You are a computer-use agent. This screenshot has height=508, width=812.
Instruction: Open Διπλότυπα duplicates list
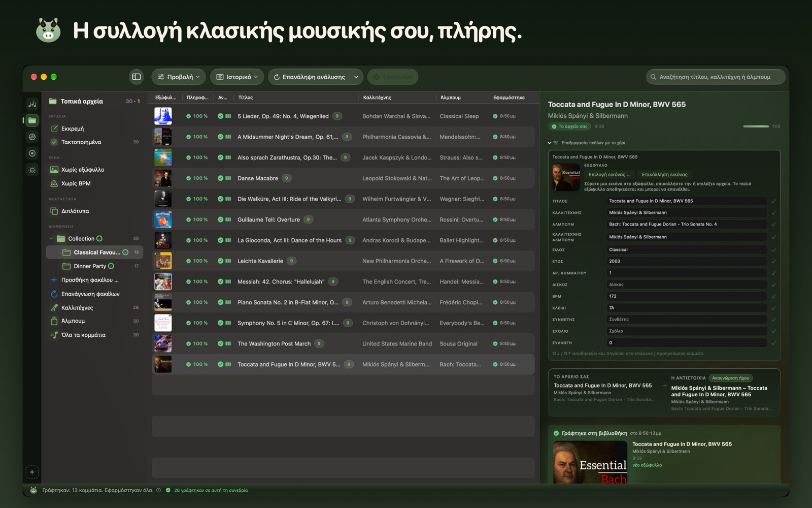click(x=94, y=211)
